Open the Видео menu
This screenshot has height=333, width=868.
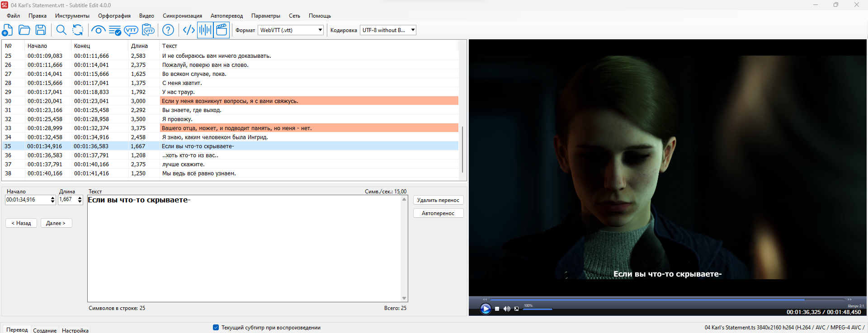coord(146,16)
